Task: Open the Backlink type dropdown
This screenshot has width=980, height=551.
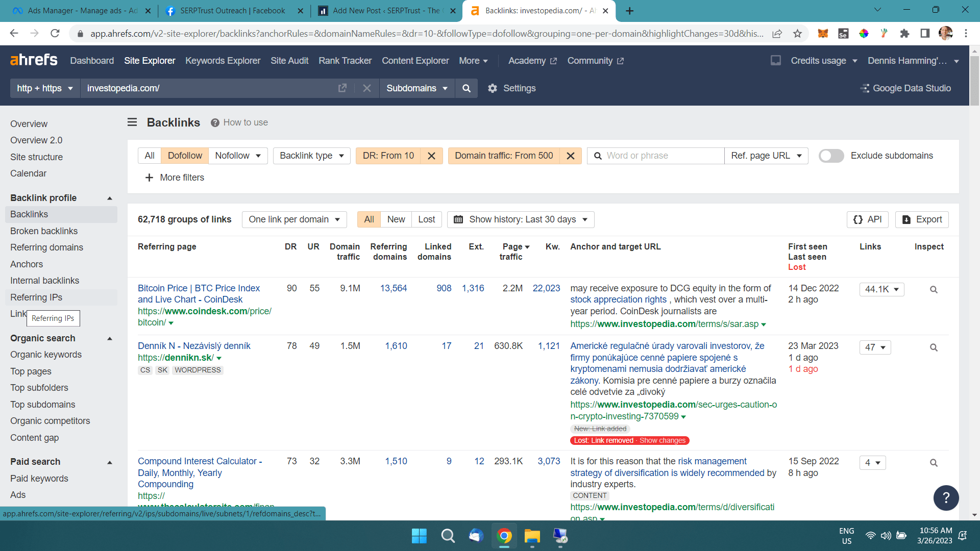Action: pyautogui.click(x=312, y=156)
